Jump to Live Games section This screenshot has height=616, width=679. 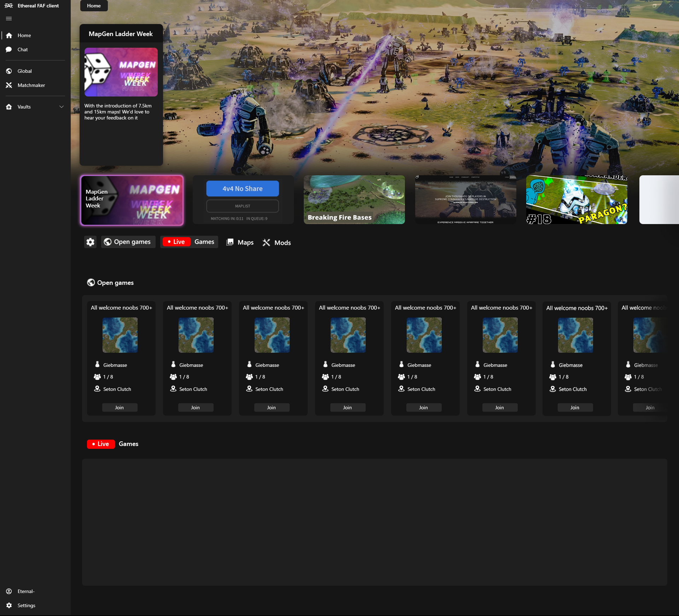coord(189,242)
